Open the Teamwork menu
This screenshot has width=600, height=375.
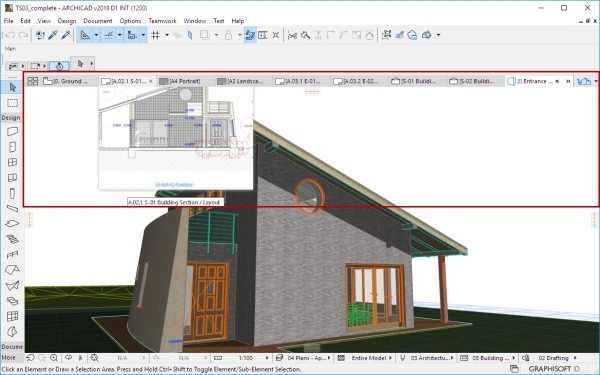pyautogui.click(x=162, y=21)
